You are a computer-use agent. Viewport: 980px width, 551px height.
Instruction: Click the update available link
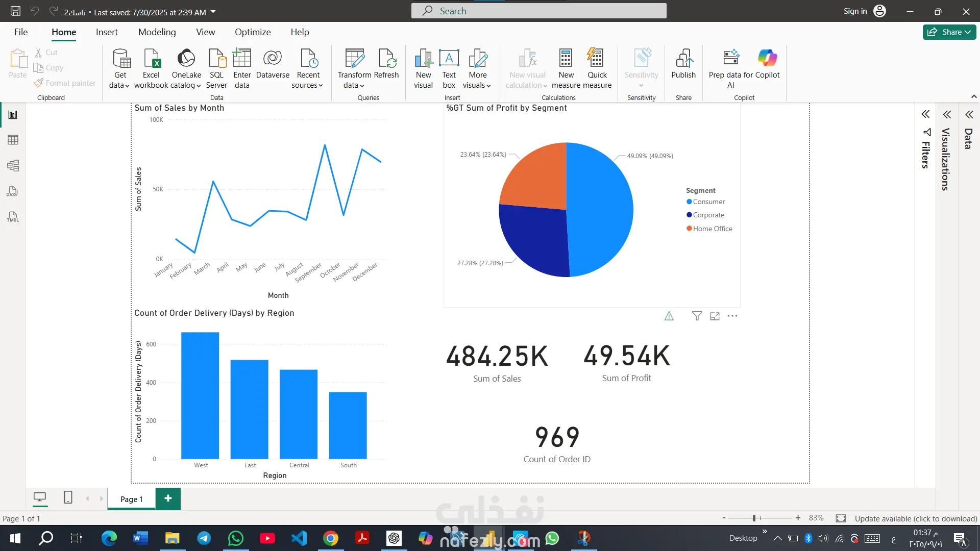pos(916,518)
